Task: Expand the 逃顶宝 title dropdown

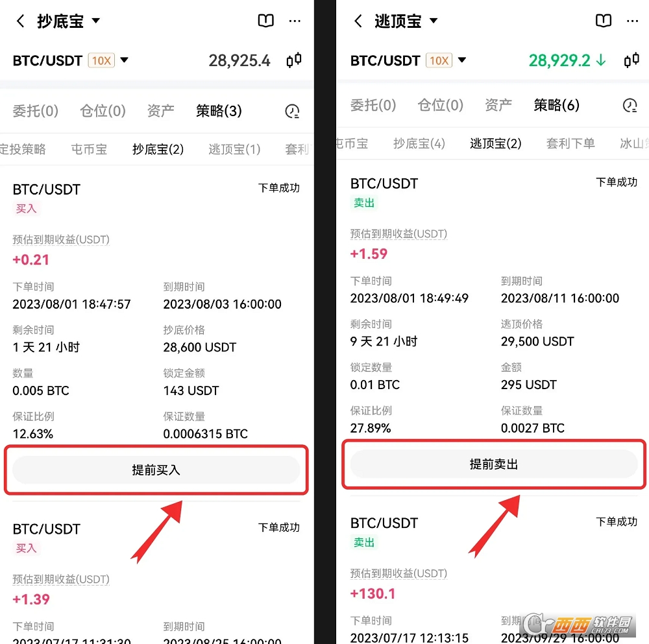Action: click(x=434, y=21)
